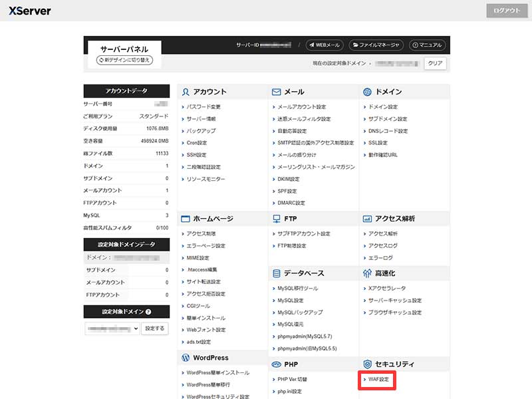Image resolution: width=532 pixels, height=399 pixels.
Task: Click the ホームページ section window icon
Action: (x=186, y=219)
